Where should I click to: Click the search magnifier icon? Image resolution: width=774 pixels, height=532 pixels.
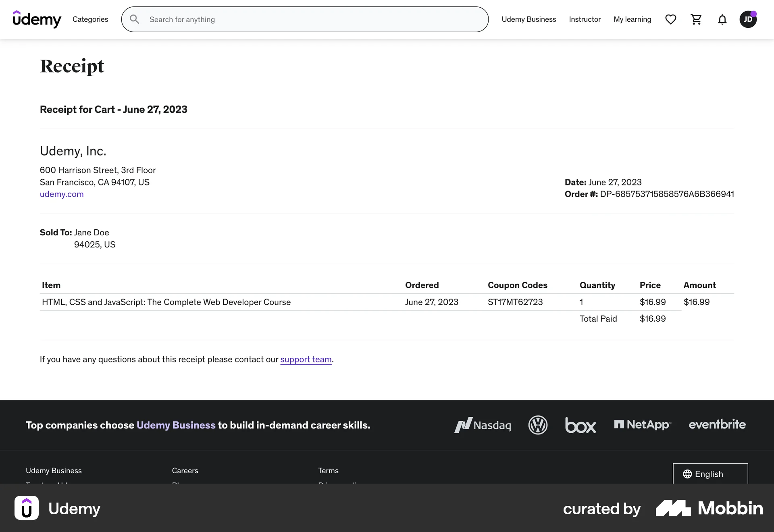(134, 19)
